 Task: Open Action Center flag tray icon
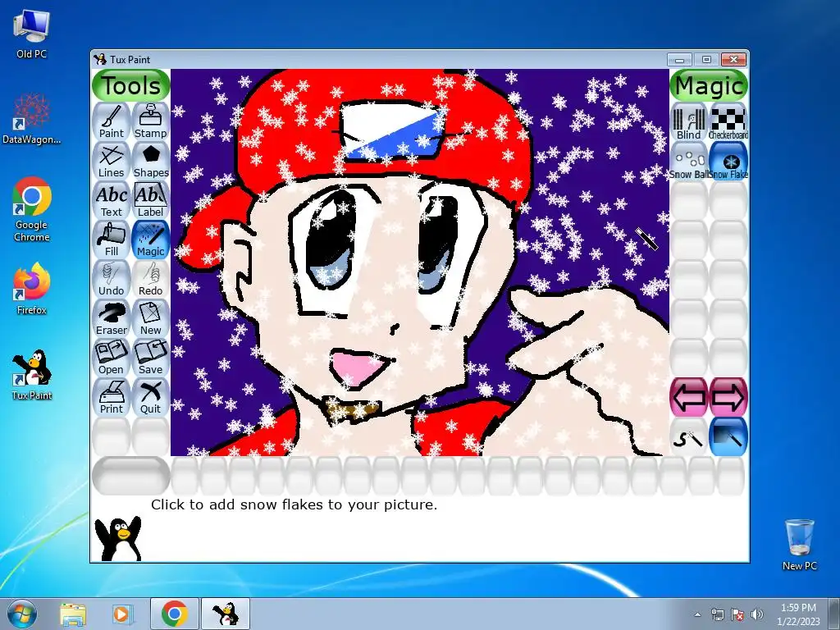pyautogui.click(x=737, y=614)
